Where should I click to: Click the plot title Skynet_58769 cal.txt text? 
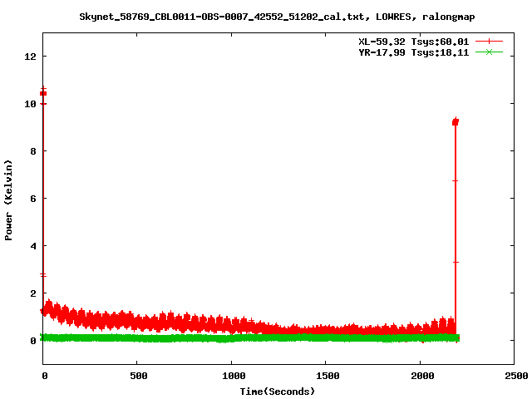point(277,17)
